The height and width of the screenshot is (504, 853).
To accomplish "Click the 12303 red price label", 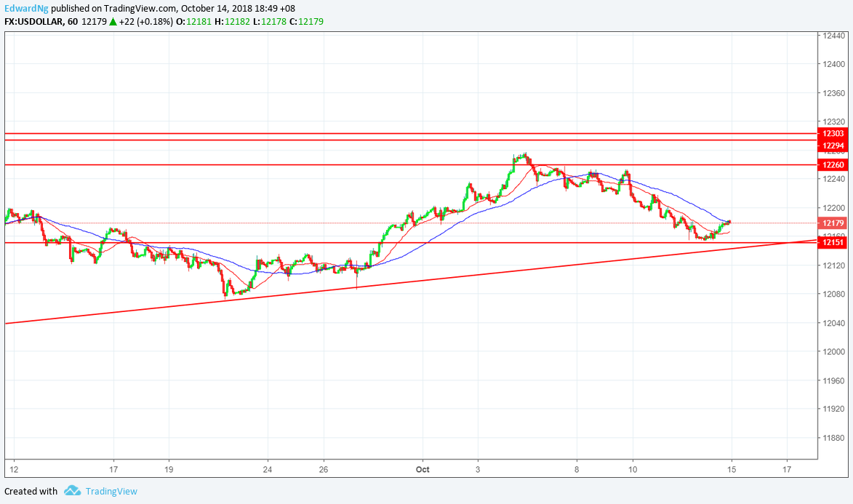I will point(833,133).
